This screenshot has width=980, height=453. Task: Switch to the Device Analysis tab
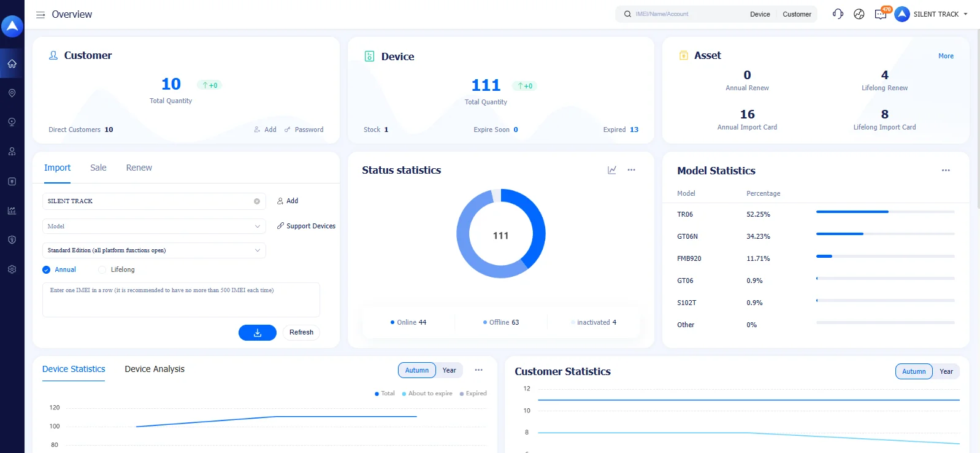tap(155, 369)
